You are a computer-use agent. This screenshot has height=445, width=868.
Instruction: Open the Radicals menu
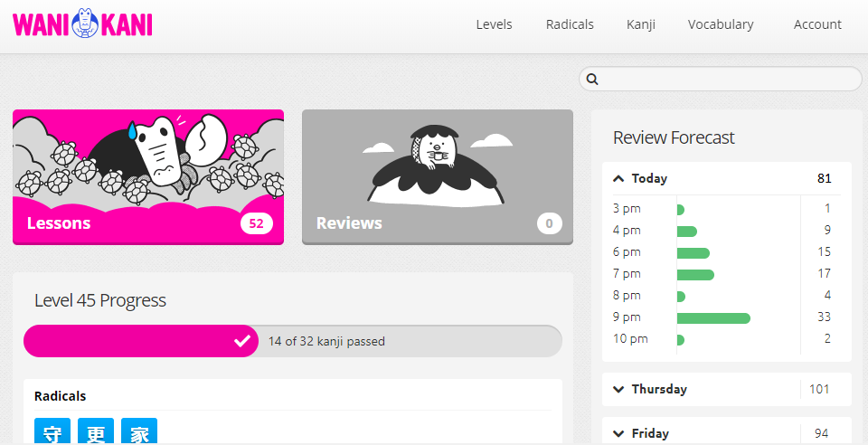point(570,24)
